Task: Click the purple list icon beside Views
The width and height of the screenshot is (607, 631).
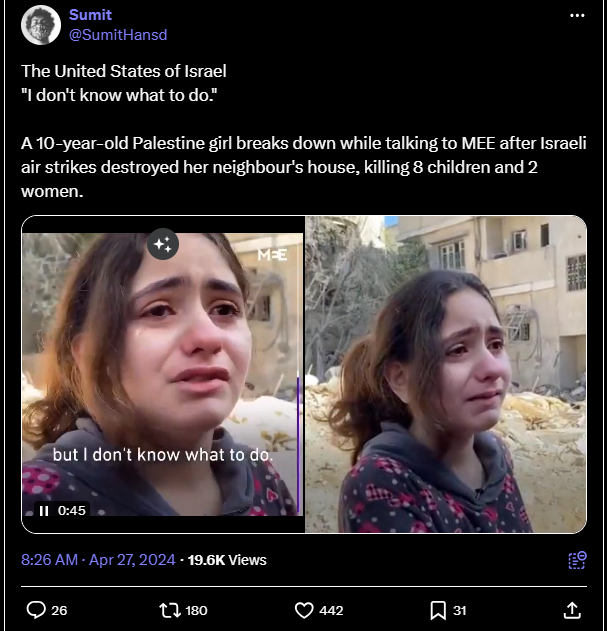Action: click(576, 560)
